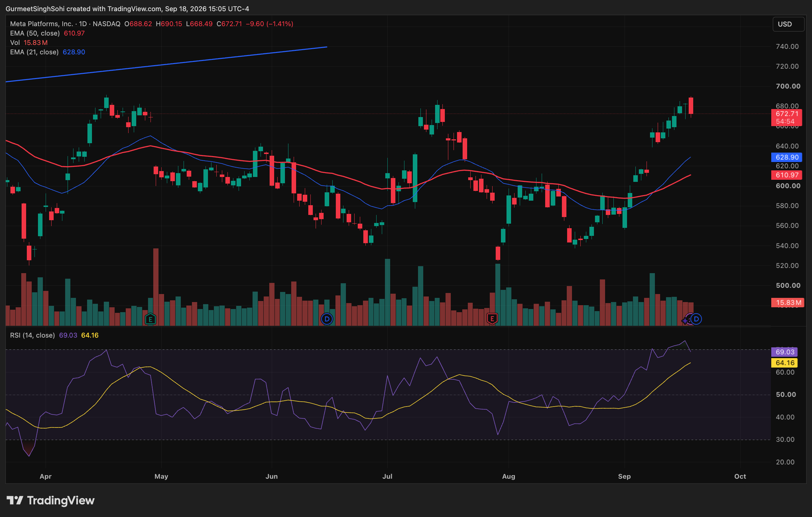The image size is (812, 517).
Task: Click the 500.00 price level on the axis
Action: pos(788,285)
